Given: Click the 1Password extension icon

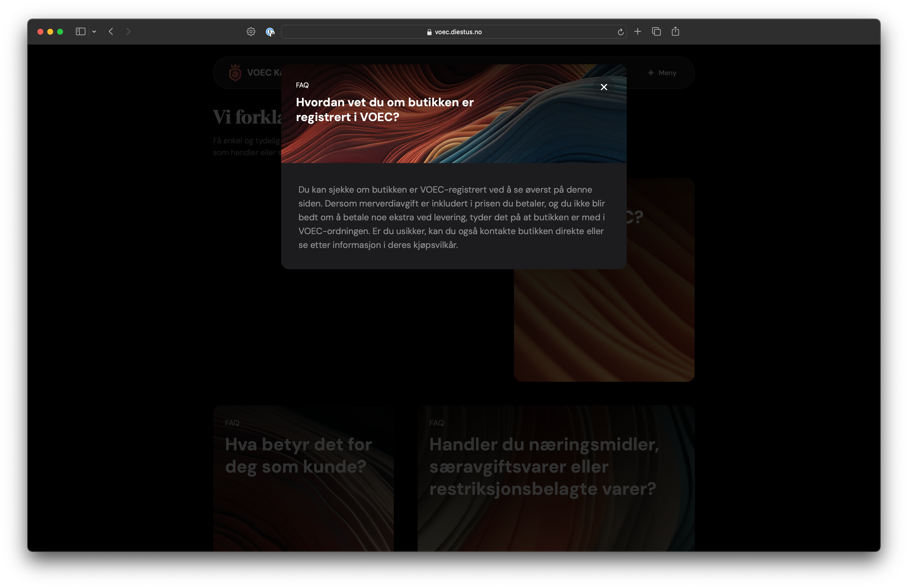Looking at the screenshot, I should 270,32.
